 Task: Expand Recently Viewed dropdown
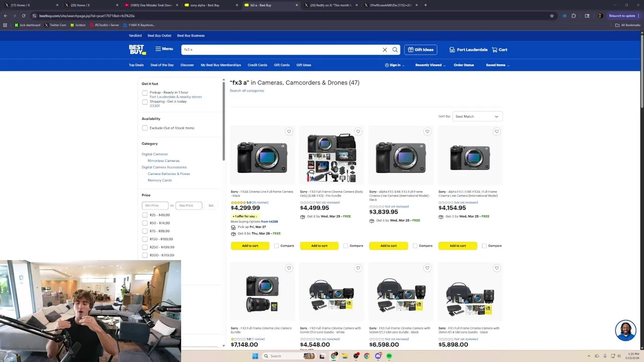coord(430,65)
